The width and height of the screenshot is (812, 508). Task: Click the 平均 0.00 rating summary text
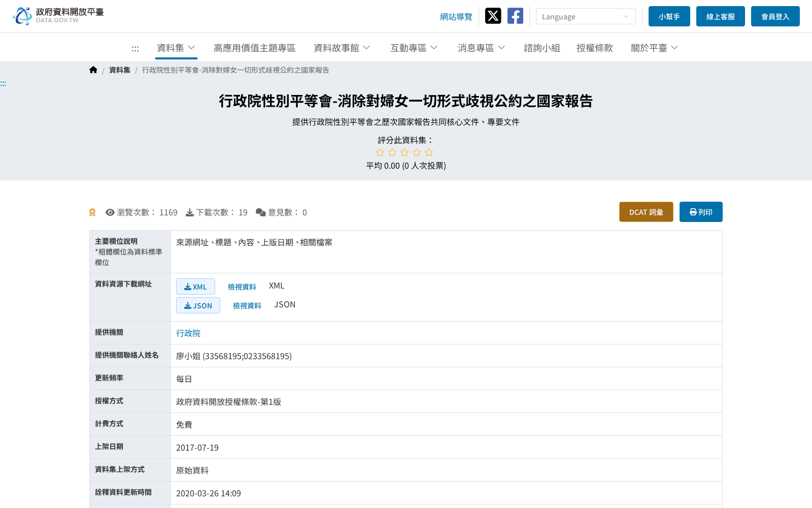pyautogui.click(x=406, y=166)
